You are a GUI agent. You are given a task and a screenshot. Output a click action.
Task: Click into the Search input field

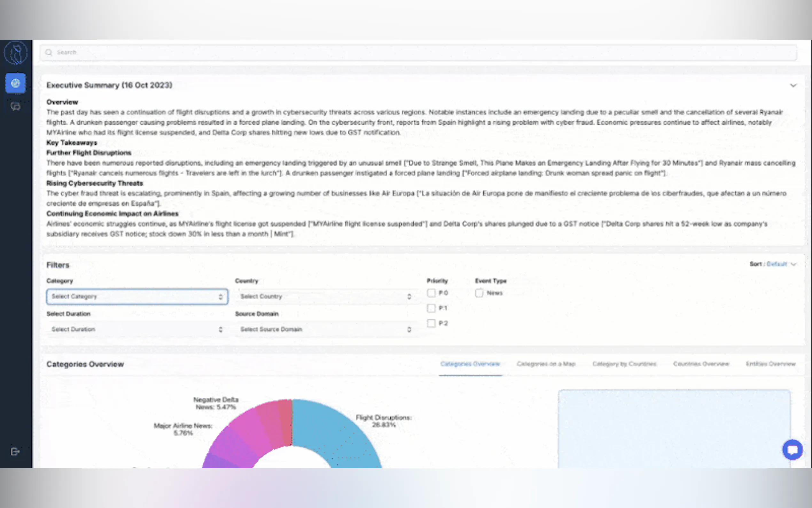coord(403,52)
